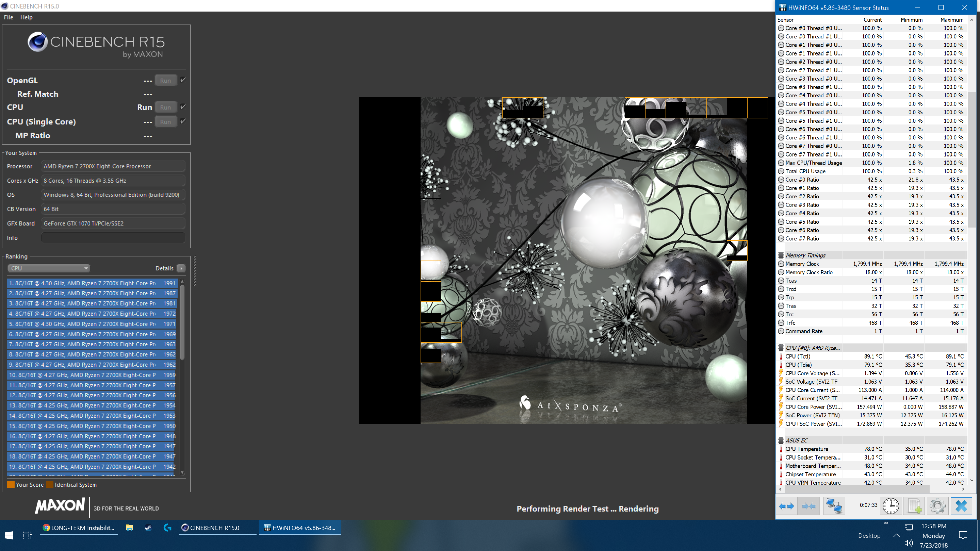Image resolution: width=980 pixels, height=551 pixels.
Task: Open the Windows Start menu
Action: pyautogui.click(x=9, y=535)
